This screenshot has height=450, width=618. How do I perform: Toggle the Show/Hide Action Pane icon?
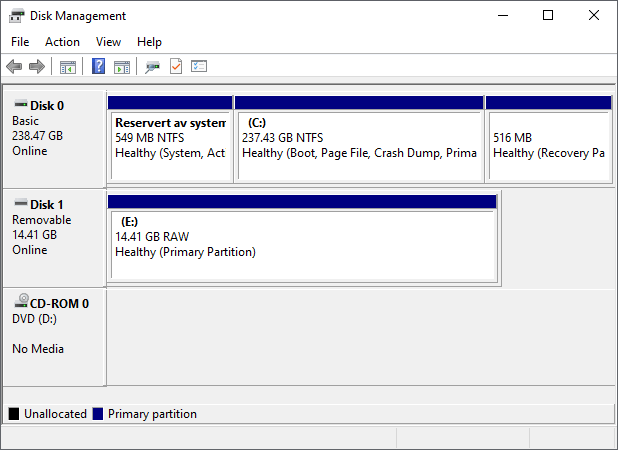pos(122,67)
